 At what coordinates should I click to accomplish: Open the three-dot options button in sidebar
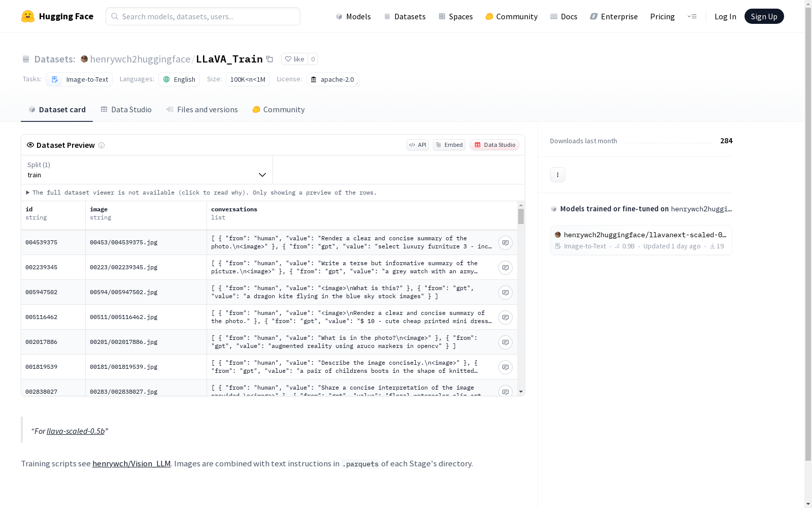pos(558,175)
